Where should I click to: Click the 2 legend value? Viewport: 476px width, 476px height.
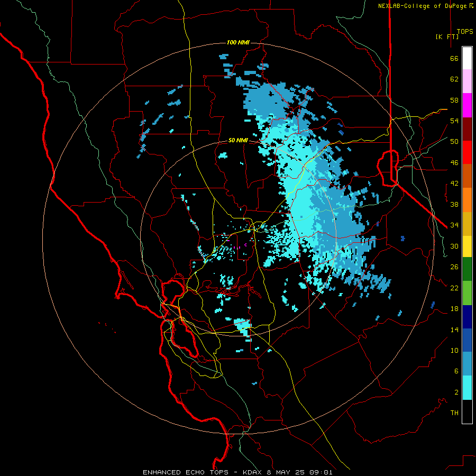click(456, 392)
